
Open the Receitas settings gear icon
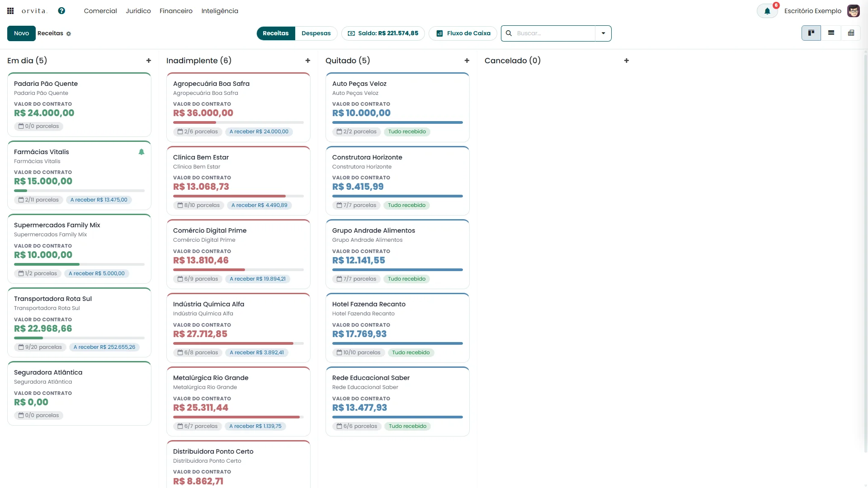[x=69, y=34]
